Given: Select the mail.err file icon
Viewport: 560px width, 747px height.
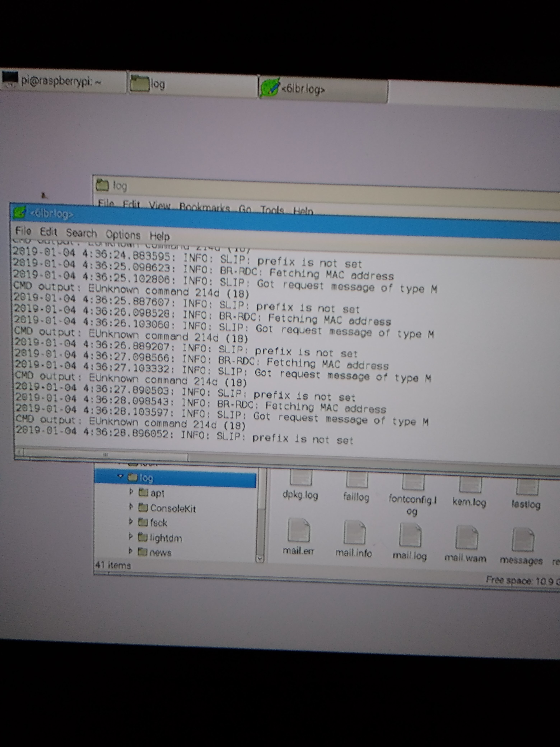Looking at the screenshot, I should 299,530.
